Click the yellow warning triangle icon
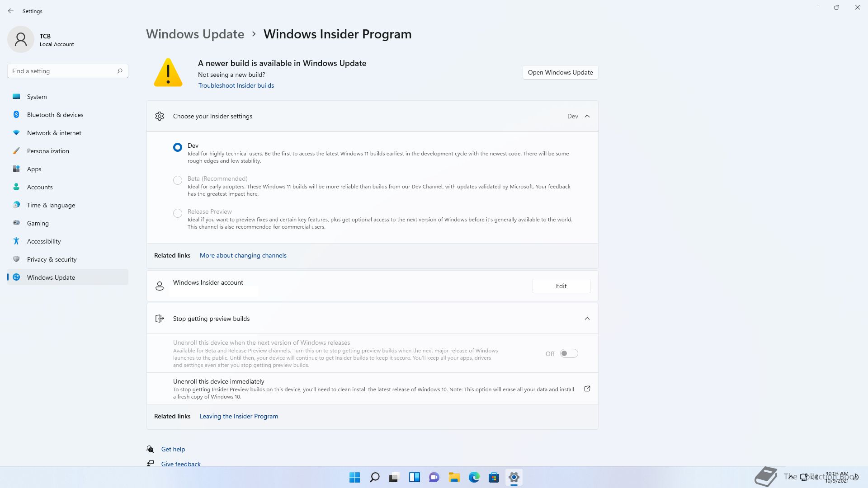 point(168,72)
